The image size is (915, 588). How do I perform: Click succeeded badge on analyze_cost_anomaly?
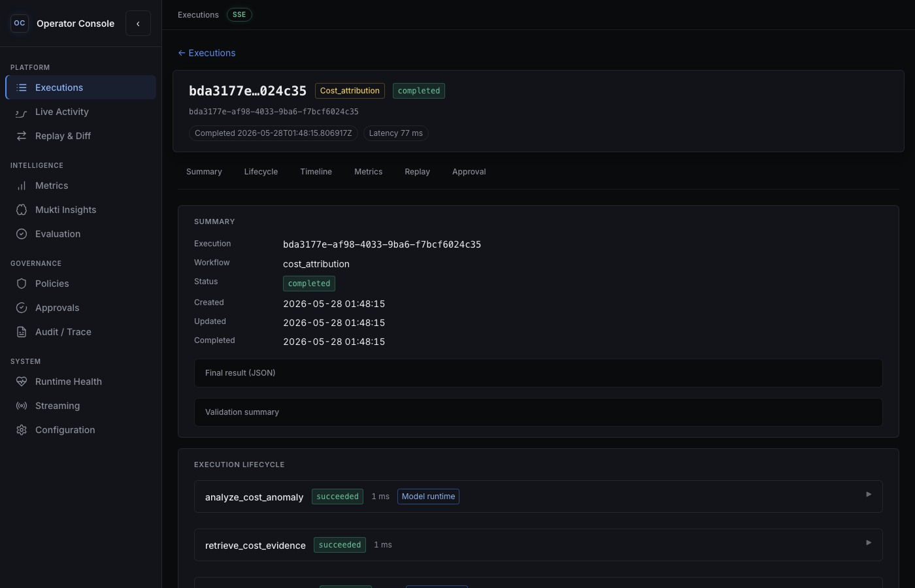click(x=337, y=497)
